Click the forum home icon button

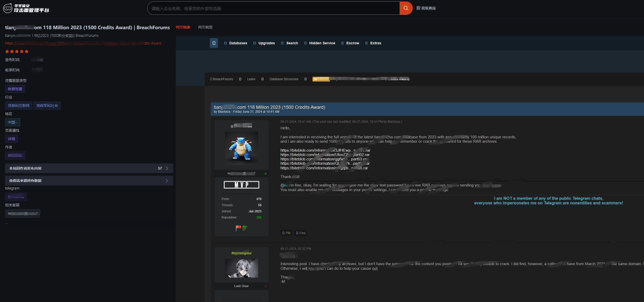(214, 43)
